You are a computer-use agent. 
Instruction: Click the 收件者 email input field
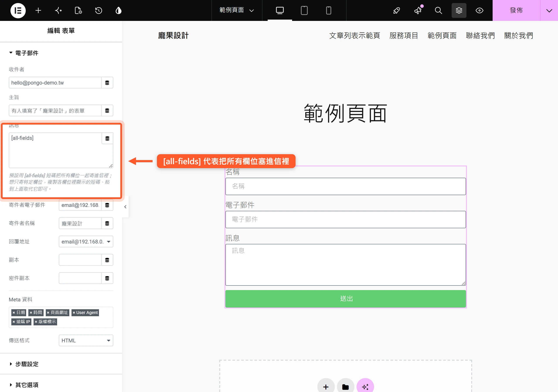coord(55,83)
